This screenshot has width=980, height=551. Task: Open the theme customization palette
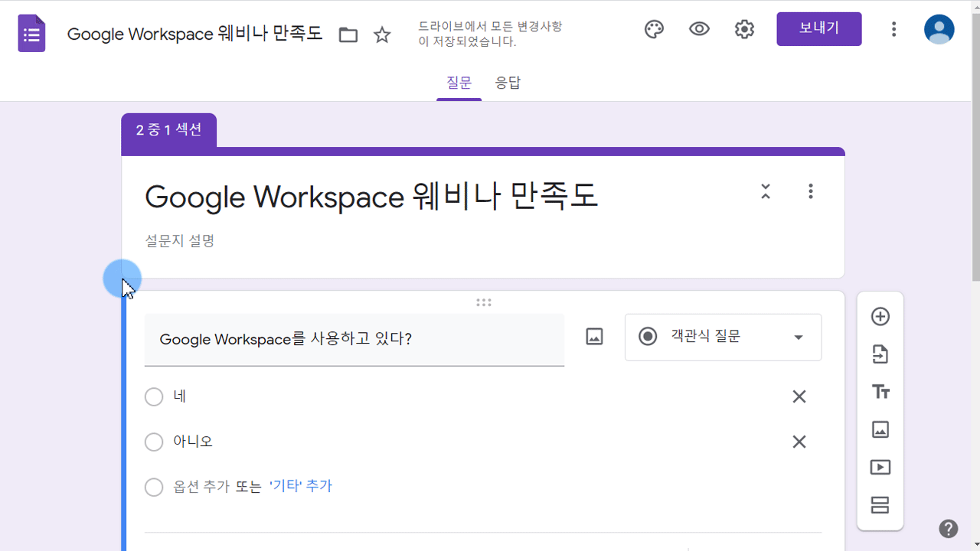[x=654, y=29]
